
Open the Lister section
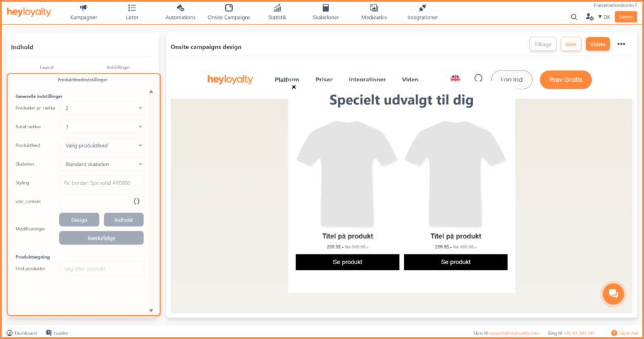coord(132,12)
